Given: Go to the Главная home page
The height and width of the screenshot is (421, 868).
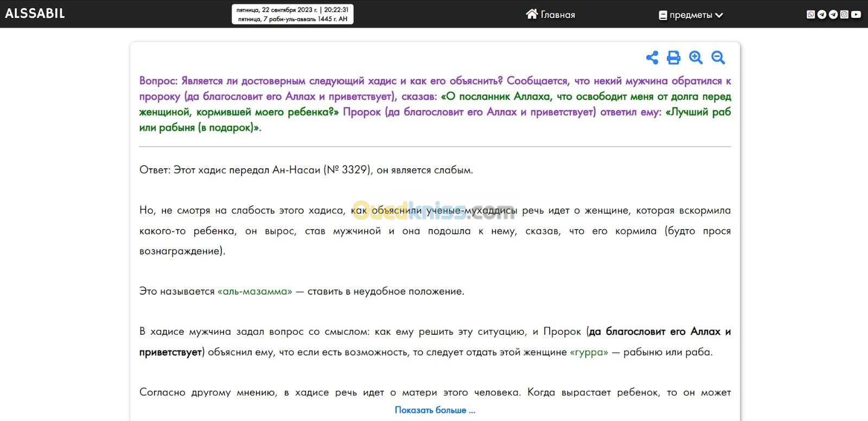Looking at the screenshot, I should 551,15.
